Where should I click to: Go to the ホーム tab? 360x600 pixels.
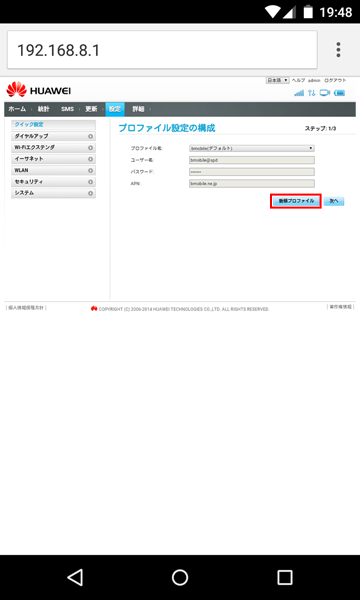click(x=17, y=109)
